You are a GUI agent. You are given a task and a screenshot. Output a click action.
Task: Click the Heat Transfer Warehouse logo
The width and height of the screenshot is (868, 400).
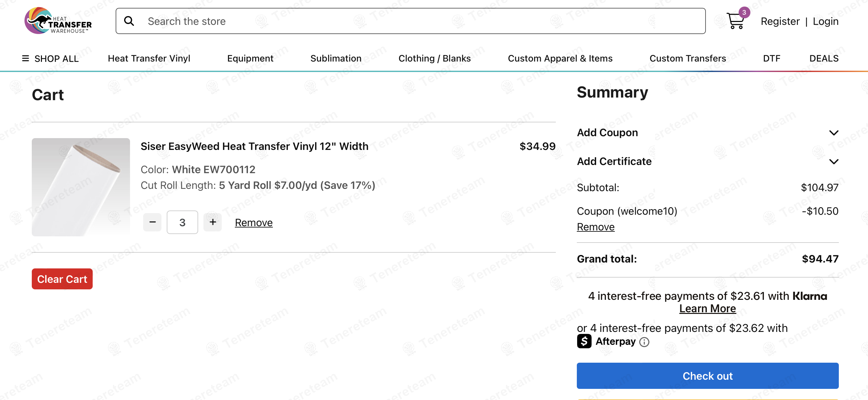click(58, 21)
